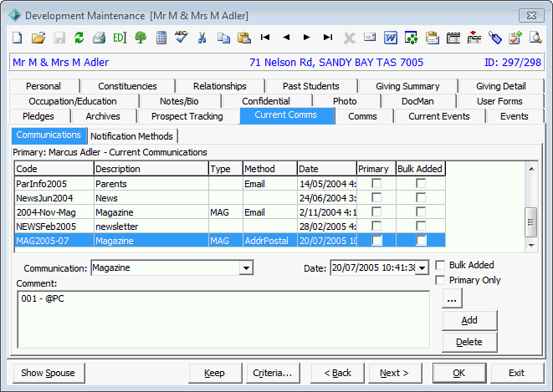Viewport: 553px width, 392px height.
Task: Click the Word document icon
Action: (391, 38)
